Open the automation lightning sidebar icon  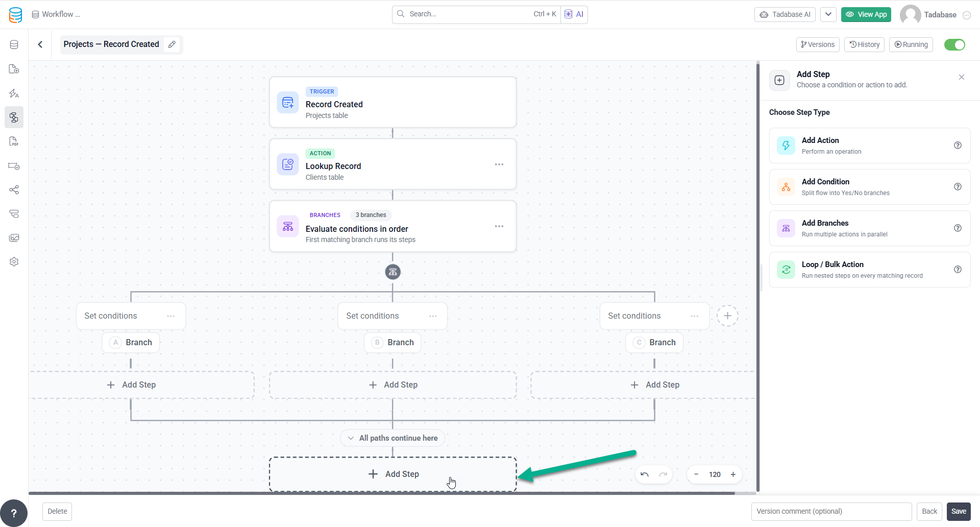click(x=14, y=93)
